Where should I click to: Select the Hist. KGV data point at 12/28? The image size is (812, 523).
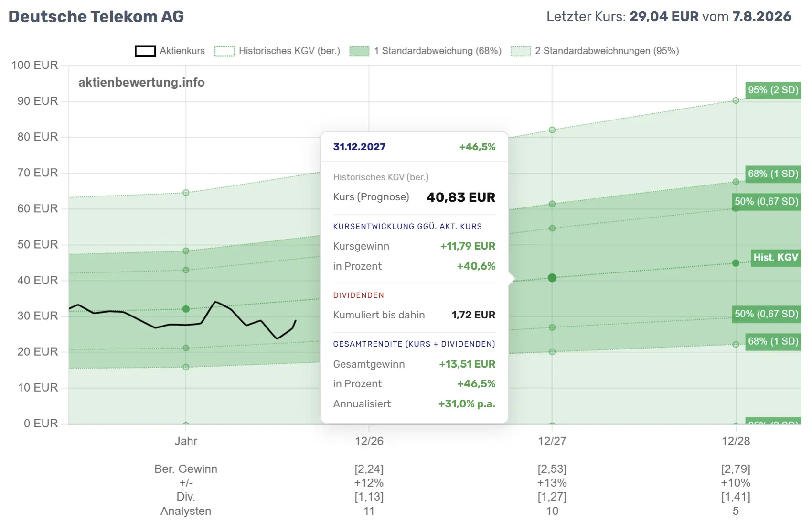pos(736,263)
